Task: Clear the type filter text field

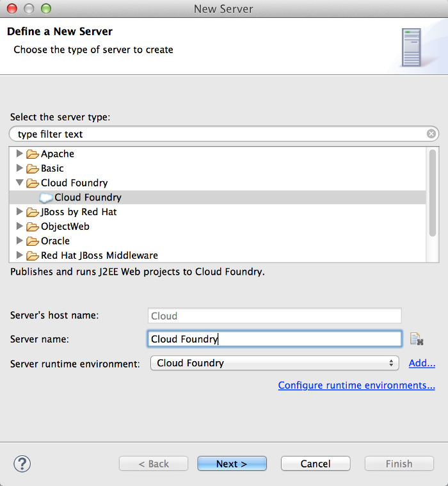Action: coord(431,134)
